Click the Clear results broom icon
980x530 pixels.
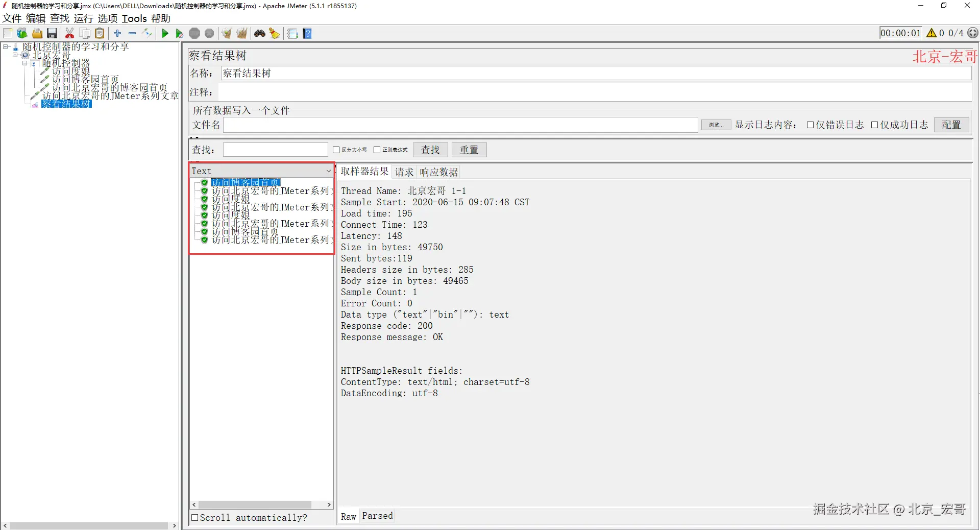pos(227,33)
